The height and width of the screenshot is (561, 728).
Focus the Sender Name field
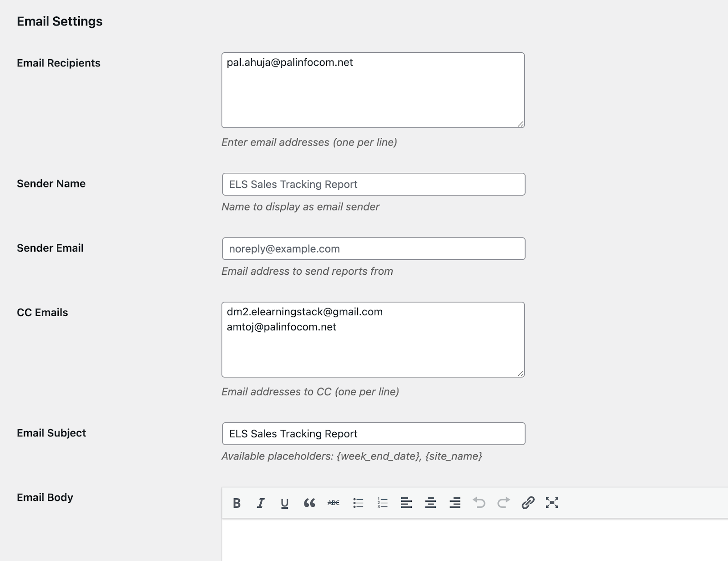tap(373, 184)
